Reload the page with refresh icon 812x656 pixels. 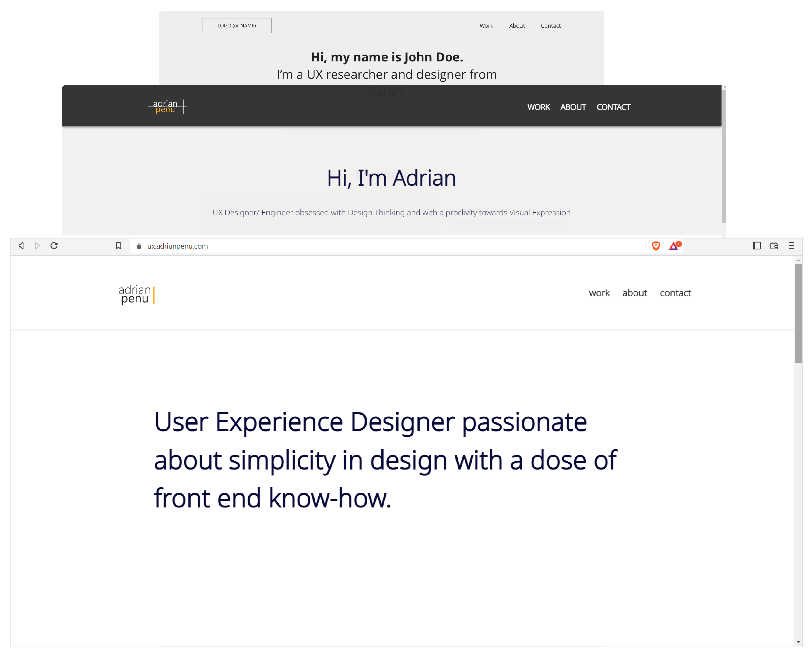54,246
